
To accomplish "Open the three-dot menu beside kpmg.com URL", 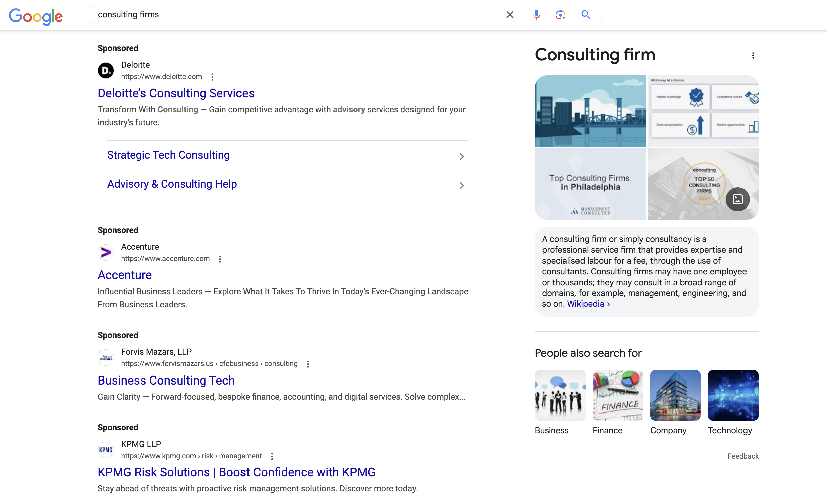I will pos(272,456).
